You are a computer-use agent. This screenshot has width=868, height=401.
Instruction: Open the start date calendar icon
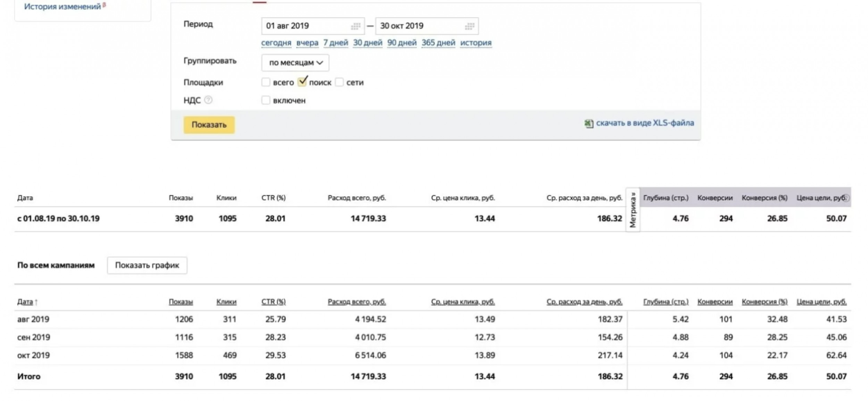355,26
